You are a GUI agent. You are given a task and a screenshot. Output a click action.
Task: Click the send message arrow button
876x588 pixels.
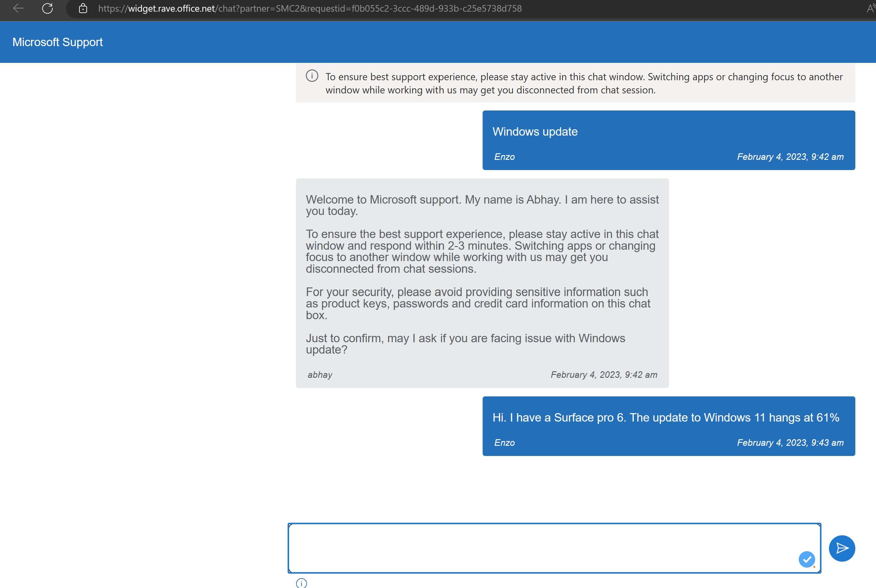click(842, 548)
